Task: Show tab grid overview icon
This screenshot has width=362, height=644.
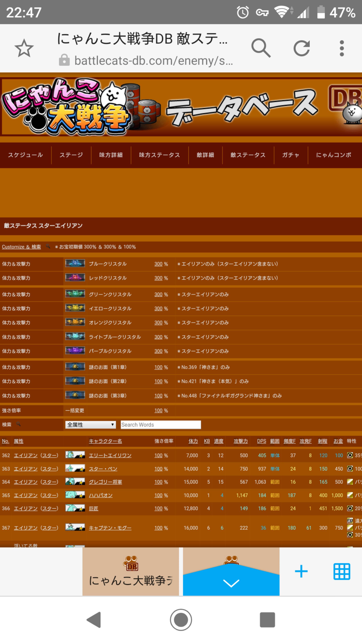Action: tap(342, 571)
